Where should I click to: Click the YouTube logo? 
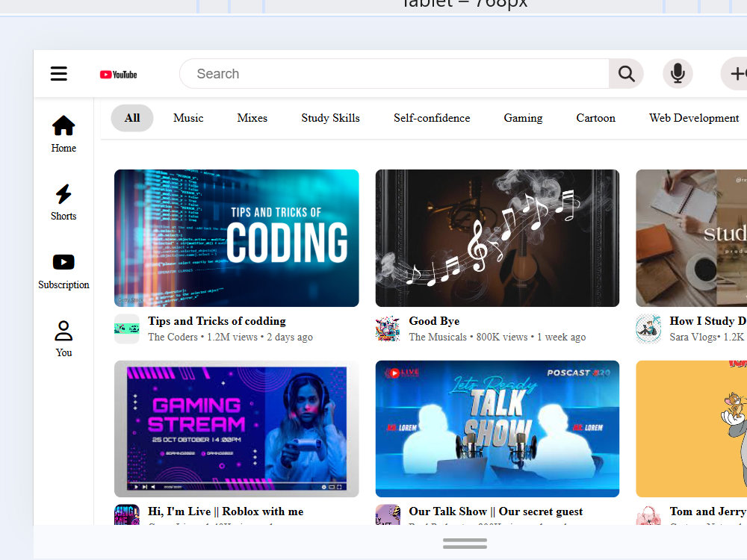[x=118, y=74]
